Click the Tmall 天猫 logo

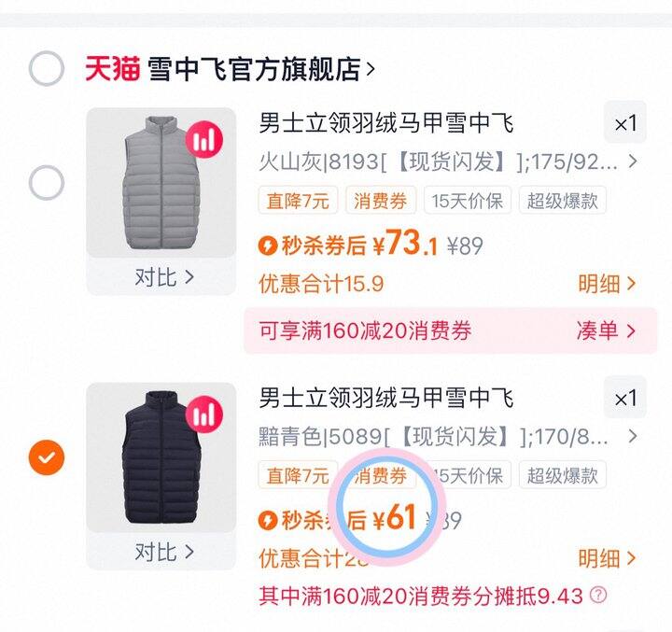(112, 69)
